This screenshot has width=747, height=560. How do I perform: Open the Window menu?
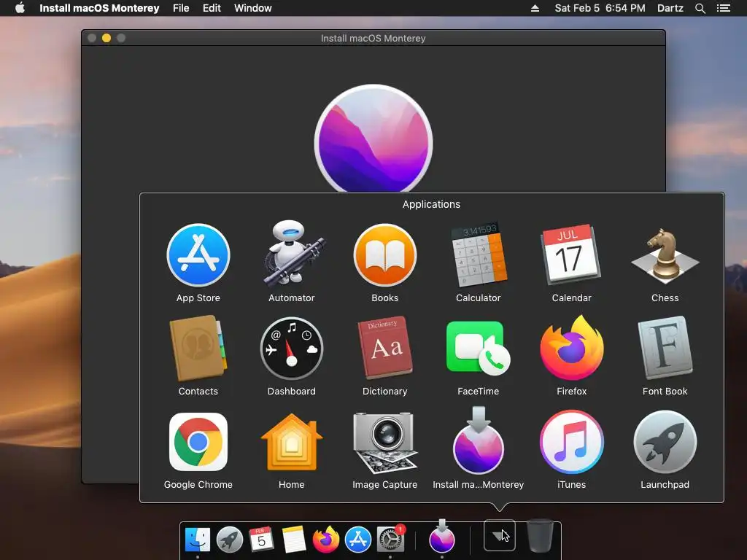click(x=253, y=8)
